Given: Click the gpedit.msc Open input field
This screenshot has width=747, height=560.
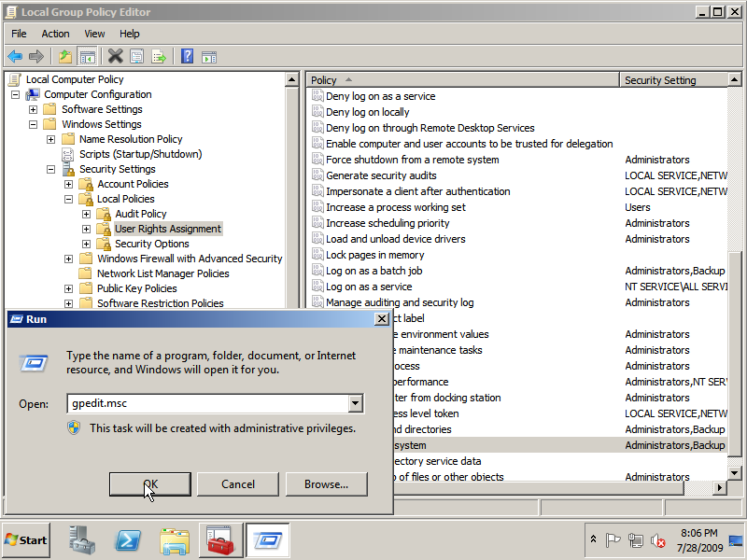Looking at the screenshot, I should [x=208, y=403].
